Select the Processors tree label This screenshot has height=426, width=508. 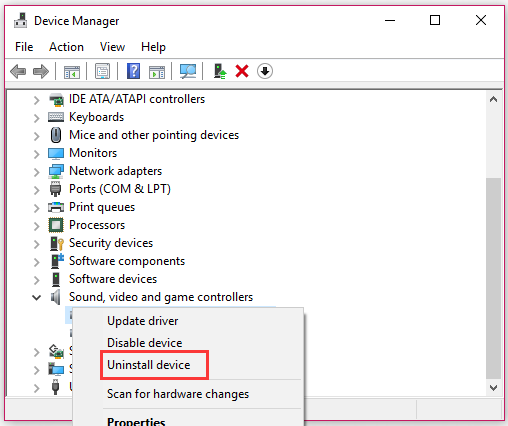click(97, 225)
